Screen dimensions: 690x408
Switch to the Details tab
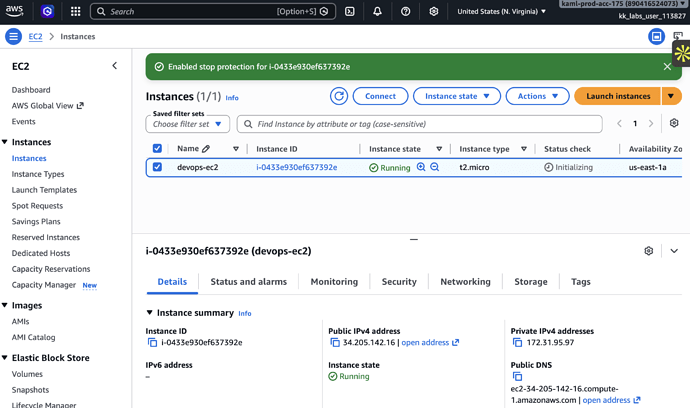point(172,282)
